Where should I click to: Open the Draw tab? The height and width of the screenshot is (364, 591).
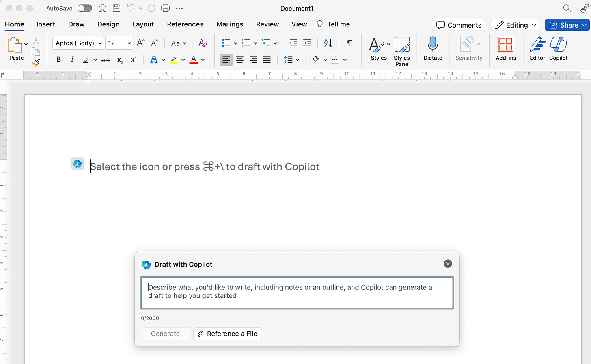(x=76, y=24)
